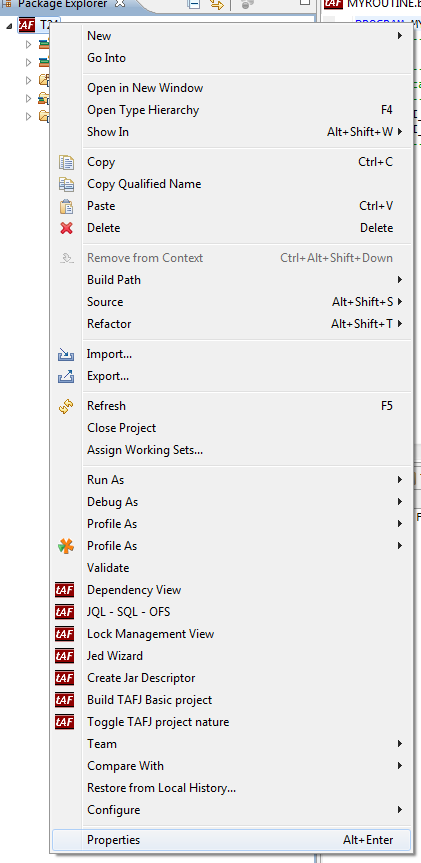The height and width of the screenshot is (863, 421).
Task: Click Link with Editor arrows icon
Action: pos(217,4)
